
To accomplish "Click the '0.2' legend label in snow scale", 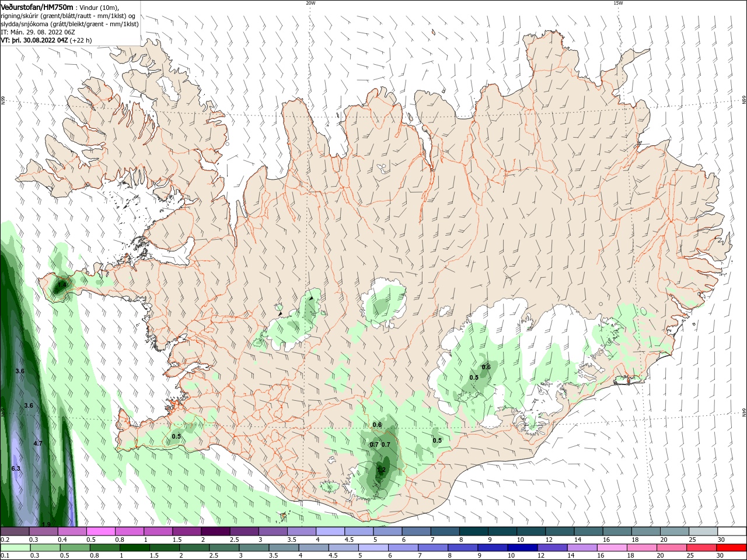I will (x=5, y=540).
